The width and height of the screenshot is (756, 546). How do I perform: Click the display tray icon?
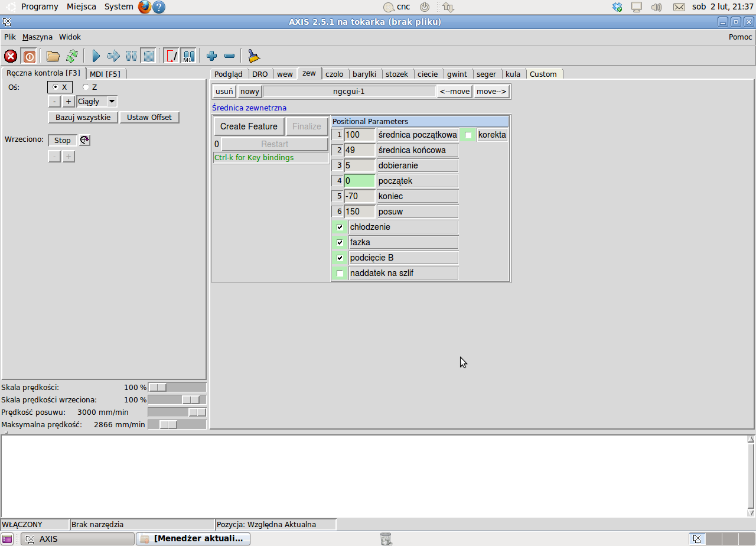click(x=637, y=7)
